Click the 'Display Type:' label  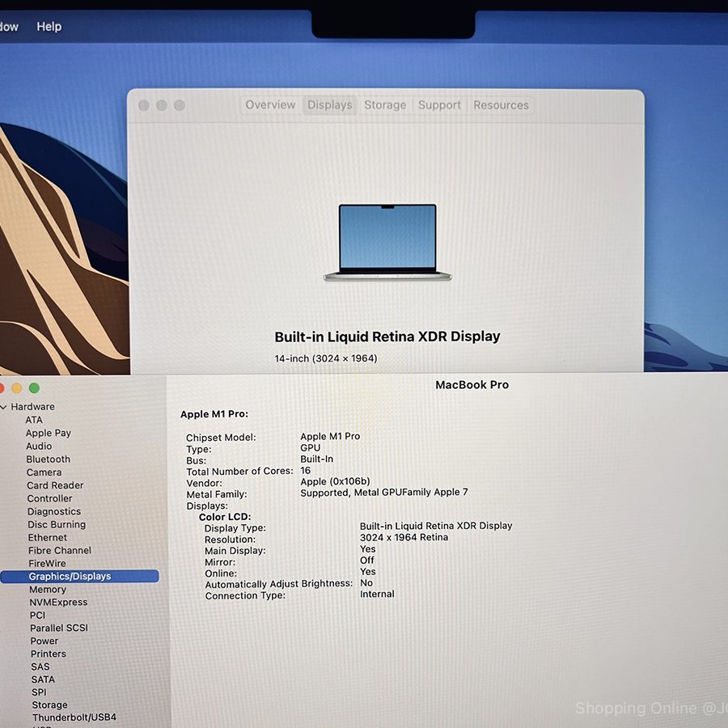235,528
